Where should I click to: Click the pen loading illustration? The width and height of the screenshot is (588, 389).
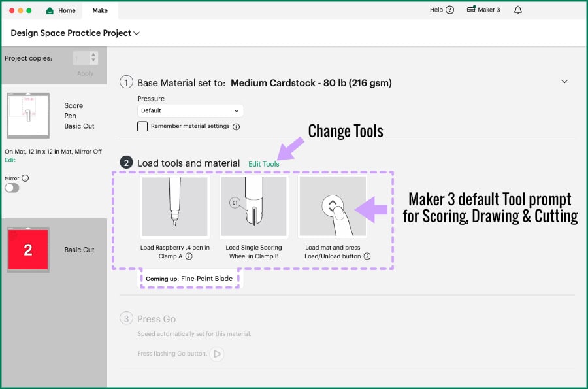(174, 207)
